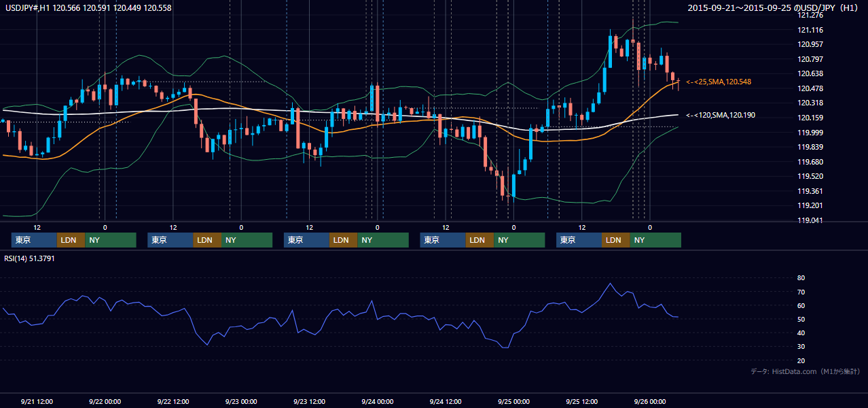Click the 9/22 12:00 date axis label
This screenshot has height=408, width=868.
[x=173, y=401]
